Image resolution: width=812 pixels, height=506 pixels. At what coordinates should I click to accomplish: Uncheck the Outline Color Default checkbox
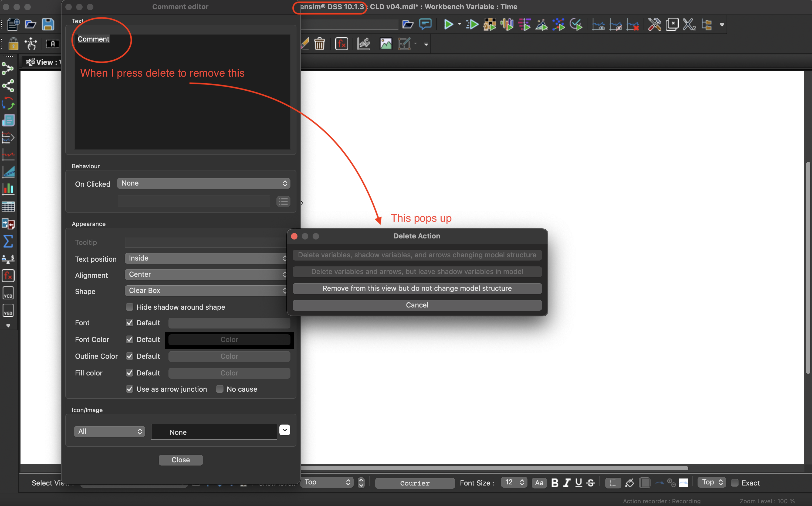[x=129, y=356]
